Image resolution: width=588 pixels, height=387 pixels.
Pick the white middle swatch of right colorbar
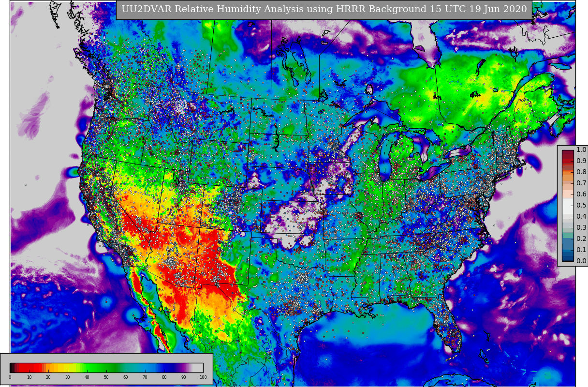[x=568, y=206]
